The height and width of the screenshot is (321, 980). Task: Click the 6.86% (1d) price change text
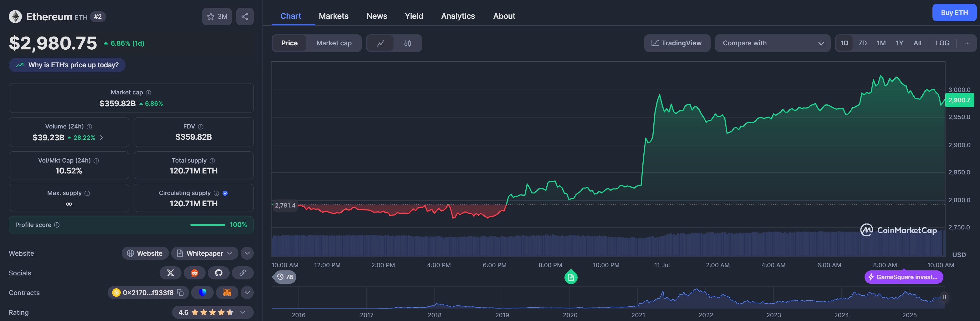pyautogui.click(x=127, y=43)
